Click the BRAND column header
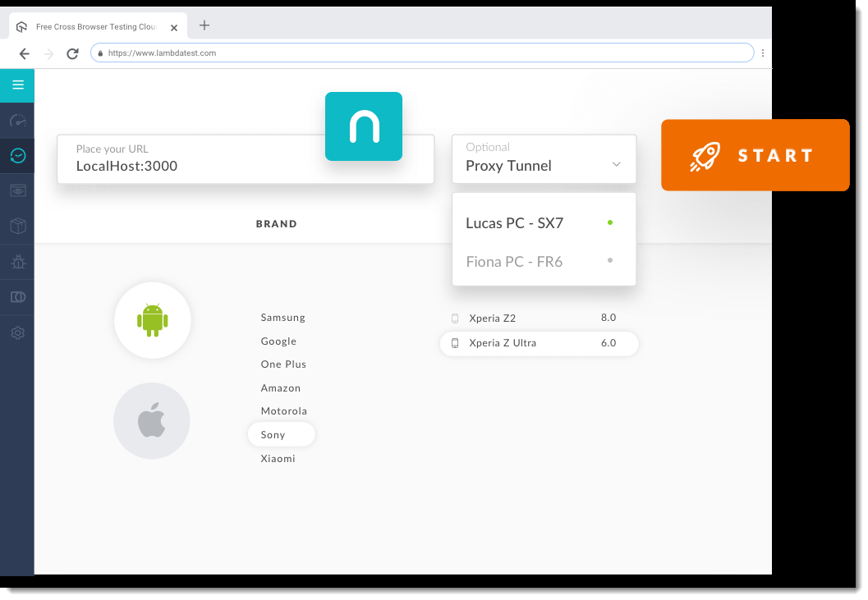The image size is (868, 600). click(276, 223)
